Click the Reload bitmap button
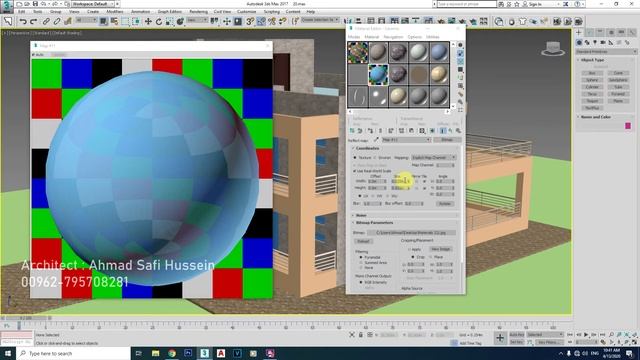Viewport: 640px width, 360px height. click(363, 242)
